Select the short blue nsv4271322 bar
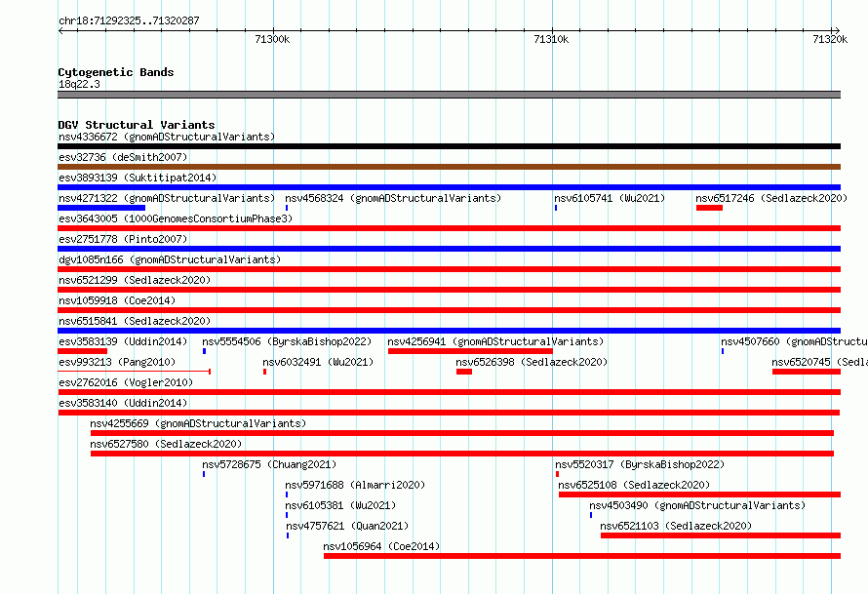 click(x=101, y=208)
